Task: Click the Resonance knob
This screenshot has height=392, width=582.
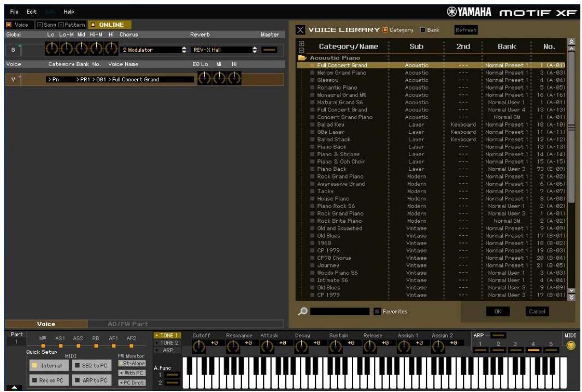Action: point(233,346)
